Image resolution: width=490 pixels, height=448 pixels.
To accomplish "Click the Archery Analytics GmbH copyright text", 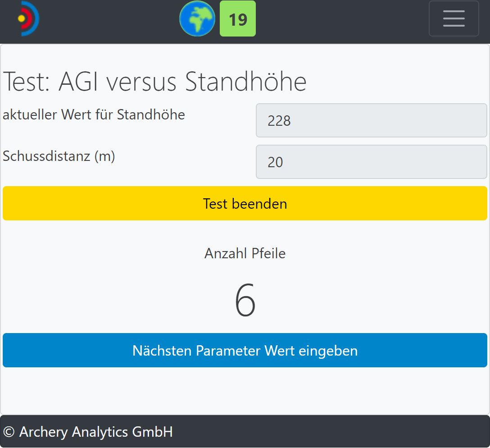I will click(x=88, y=432).
